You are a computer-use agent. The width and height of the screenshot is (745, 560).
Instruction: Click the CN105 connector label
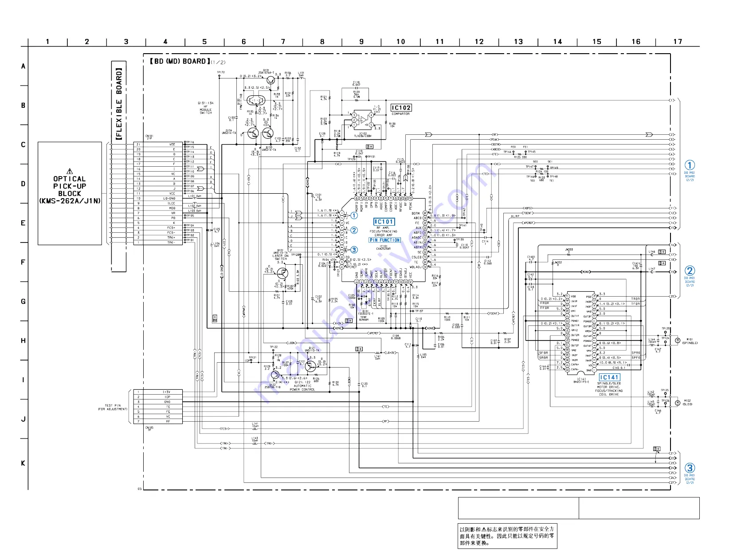point(149,429)
